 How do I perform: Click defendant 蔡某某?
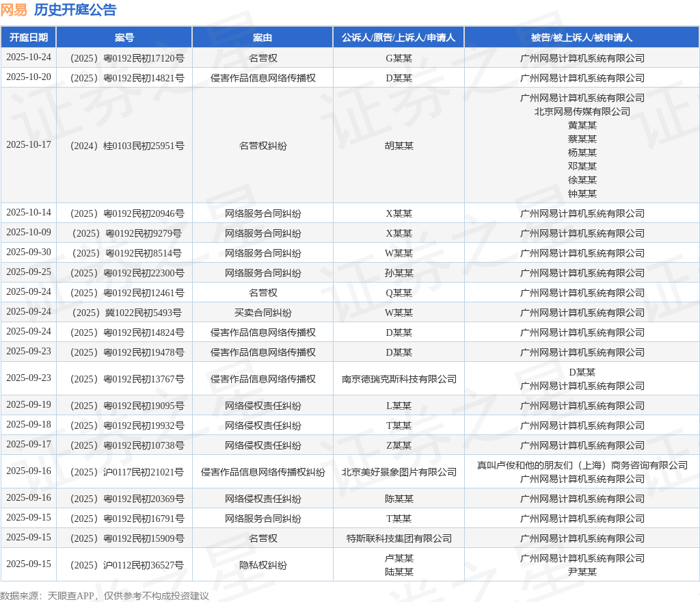pos(582,139)
